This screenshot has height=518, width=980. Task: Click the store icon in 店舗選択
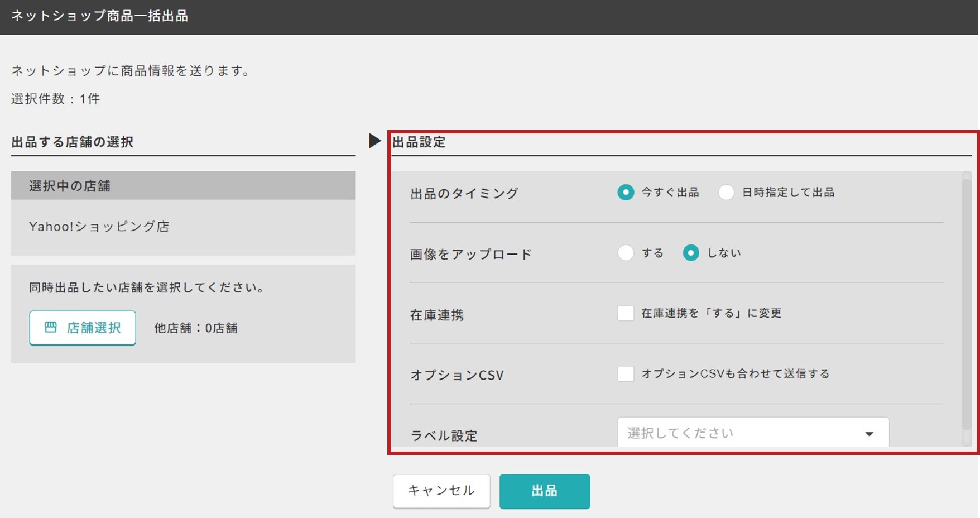(51, 327)
